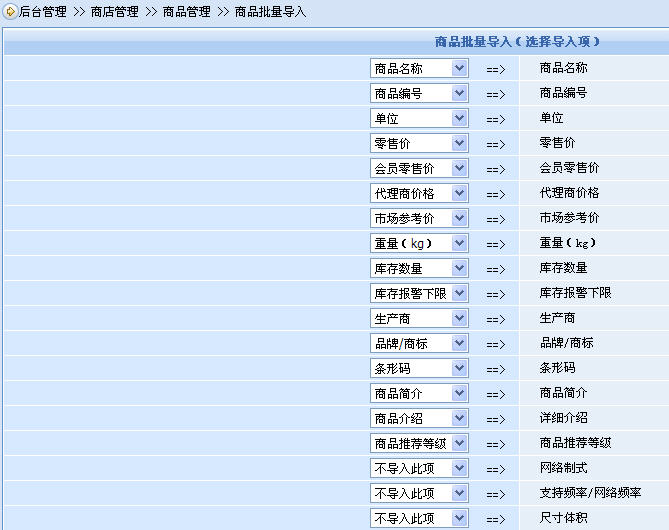The image size is (669, 530).
Task: Open the 品牌/商标 dropdown
Action: 418,343
